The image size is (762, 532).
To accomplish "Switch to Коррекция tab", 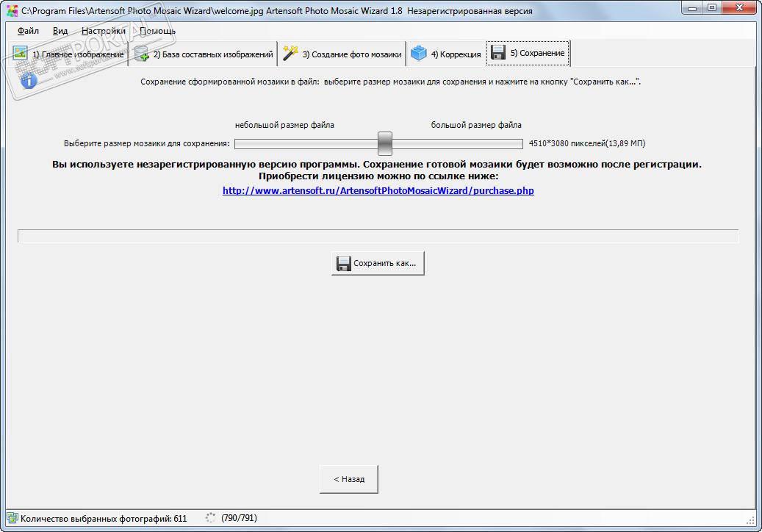I will pos(446,54).
